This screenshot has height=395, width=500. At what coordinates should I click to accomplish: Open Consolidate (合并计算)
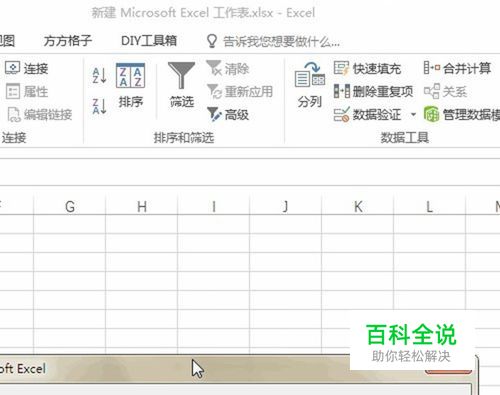pos(457,68)
